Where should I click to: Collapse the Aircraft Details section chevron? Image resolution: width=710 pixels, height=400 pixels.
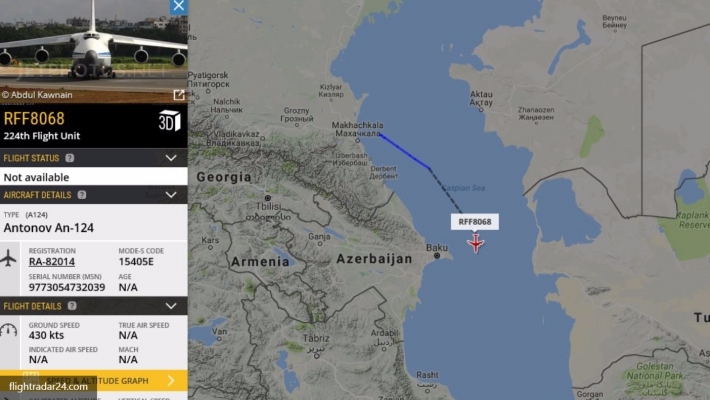[x=171, y=195]
